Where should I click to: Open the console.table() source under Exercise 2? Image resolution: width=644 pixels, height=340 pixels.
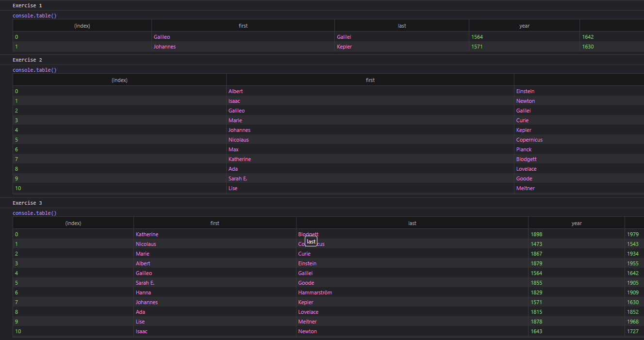pyautogui.click(x=34, y=69)
